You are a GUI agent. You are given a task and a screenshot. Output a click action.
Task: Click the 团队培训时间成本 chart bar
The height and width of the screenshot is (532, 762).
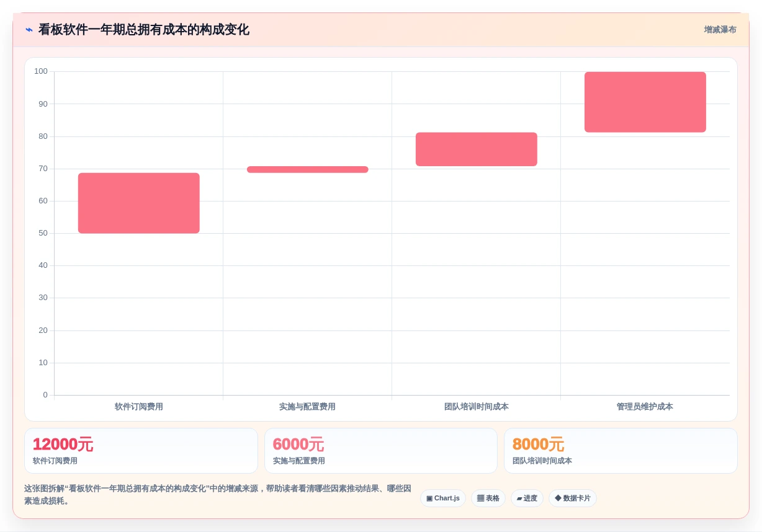click(x=477, y=149)
